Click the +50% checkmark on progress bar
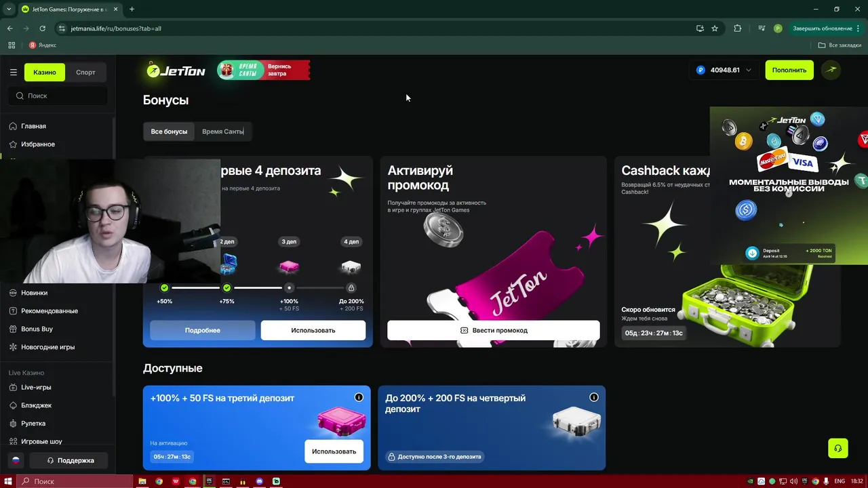868x488 pixels. [164, 288]
